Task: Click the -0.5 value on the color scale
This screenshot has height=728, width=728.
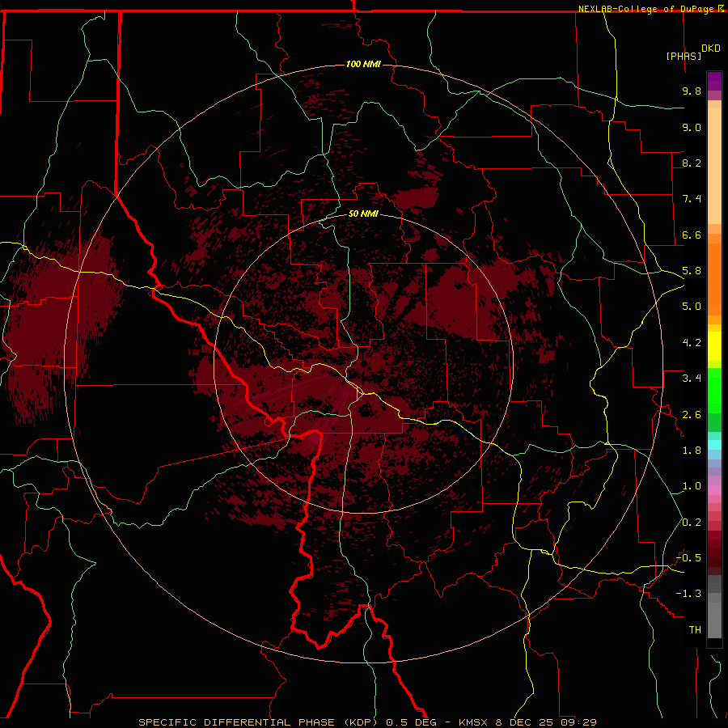Action: click(688, 558)
